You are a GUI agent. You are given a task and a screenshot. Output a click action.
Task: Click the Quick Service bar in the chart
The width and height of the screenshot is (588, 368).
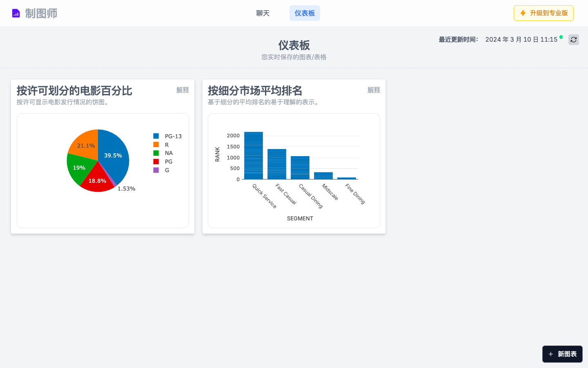pyautogui.click(x=254, y=155)
